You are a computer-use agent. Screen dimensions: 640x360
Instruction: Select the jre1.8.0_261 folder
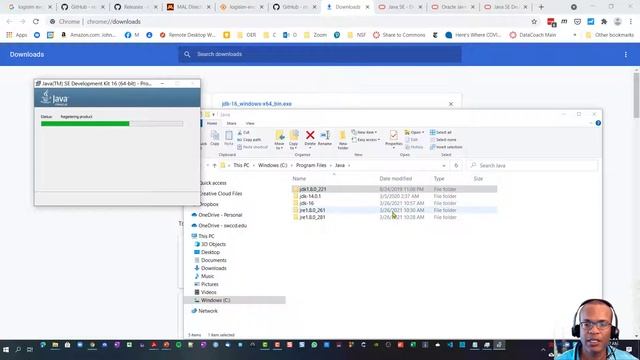pyautogui.click(x=312, y=210)
